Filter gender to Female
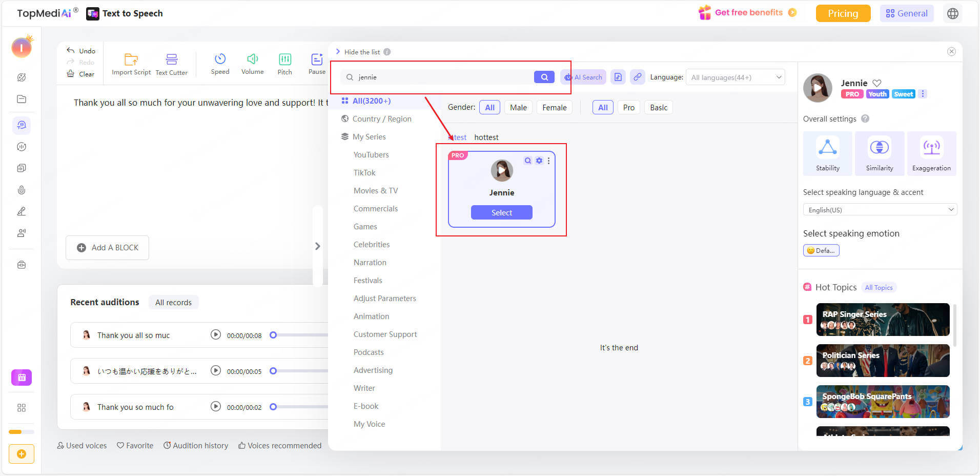The image size is (980, 476). tap(554, 107)
